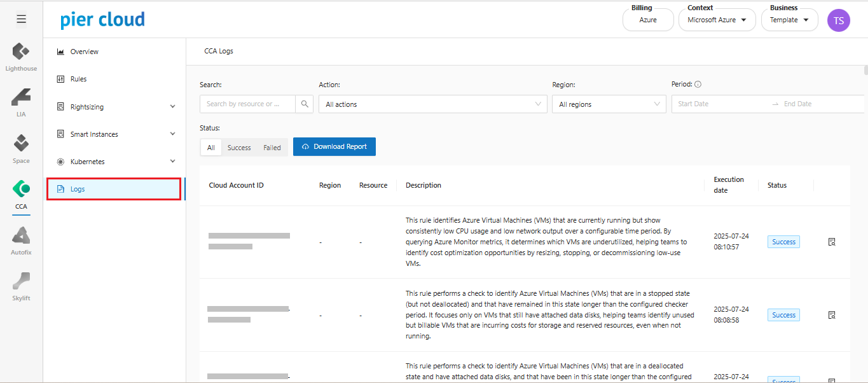Open the hamburger menu icon
This screenshot has height=383, width=868.
(x=21, y=19)
